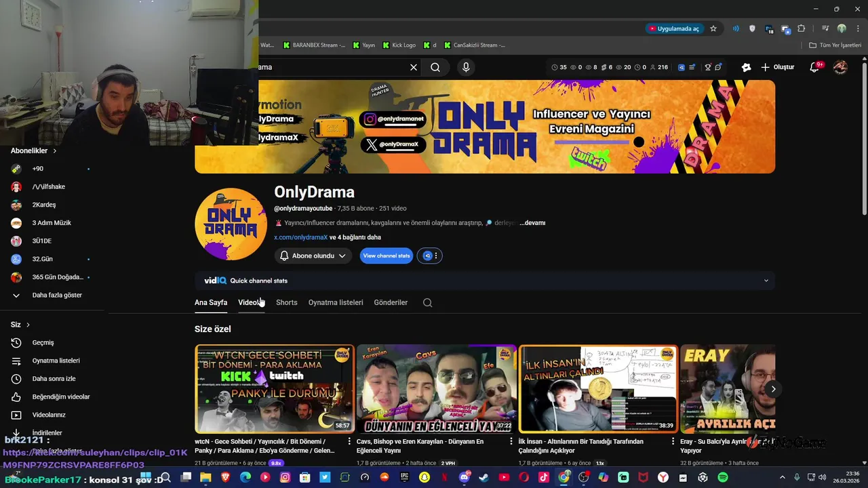Show hidden system tray icons chevron

click(782, 477)
